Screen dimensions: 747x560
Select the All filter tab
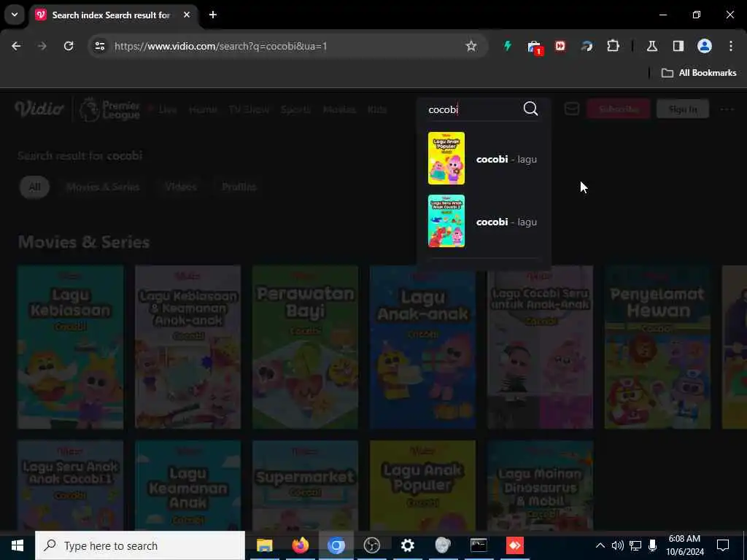click(x=34, y=187)
